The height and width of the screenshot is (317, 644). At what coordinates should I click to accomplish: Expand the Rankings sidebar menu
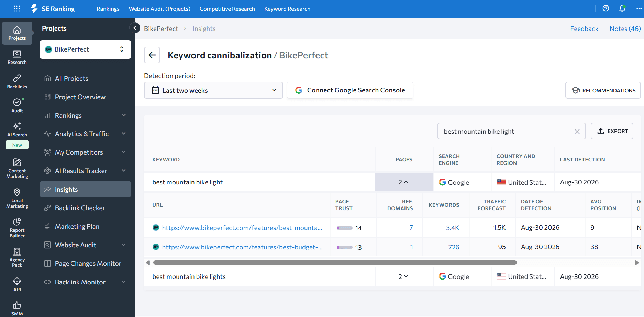[124, 115]
